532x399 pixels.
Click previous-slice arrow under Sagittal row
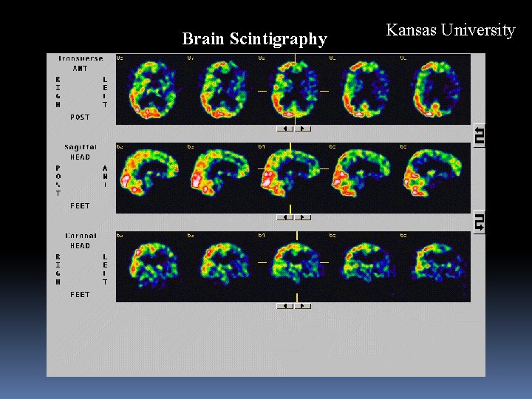pos(285,217)
